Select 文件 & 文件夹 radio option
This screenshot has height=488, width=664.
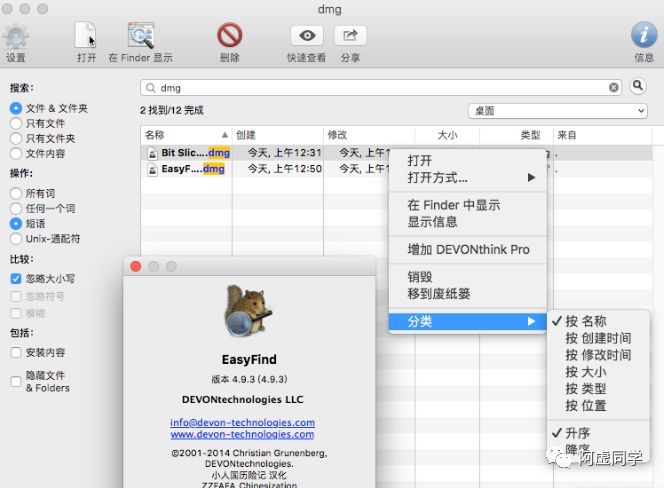[x=16, y=108]
